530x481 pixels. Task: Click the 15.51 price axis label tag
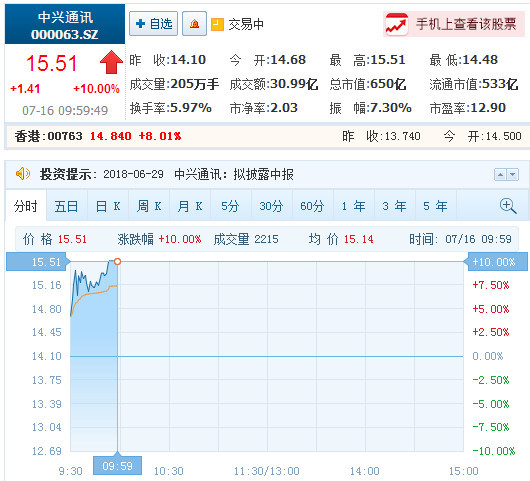coord(38,262)
